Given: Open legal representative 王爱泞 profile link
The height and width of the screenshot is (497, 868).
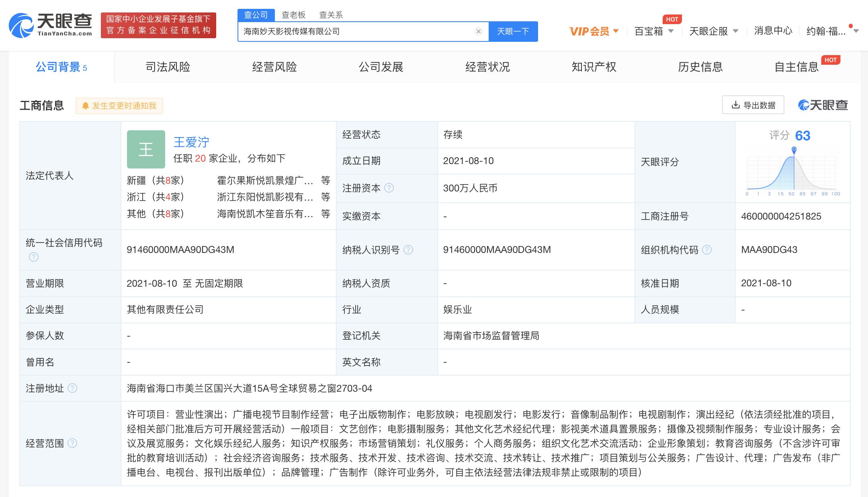Looking at the screenshot, I should 191,142.
